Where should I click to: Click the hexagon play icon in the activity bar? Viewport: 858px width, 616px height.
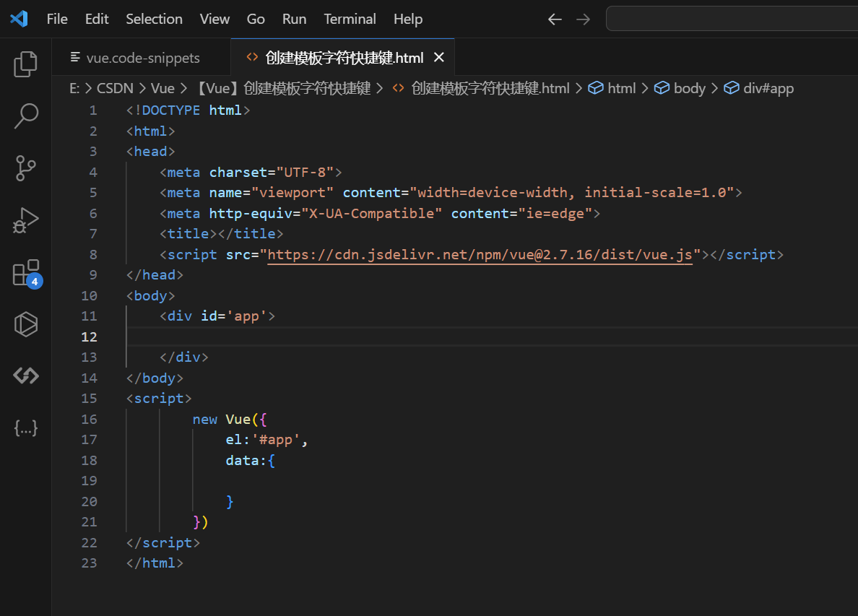click(x=26, y=324)
